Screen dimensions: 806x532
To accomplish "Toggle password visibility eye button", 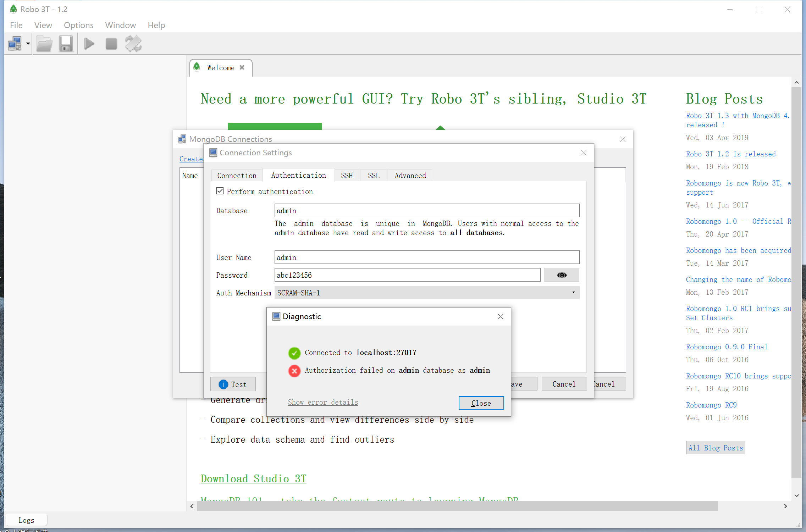I will click(x=562, y=275).
